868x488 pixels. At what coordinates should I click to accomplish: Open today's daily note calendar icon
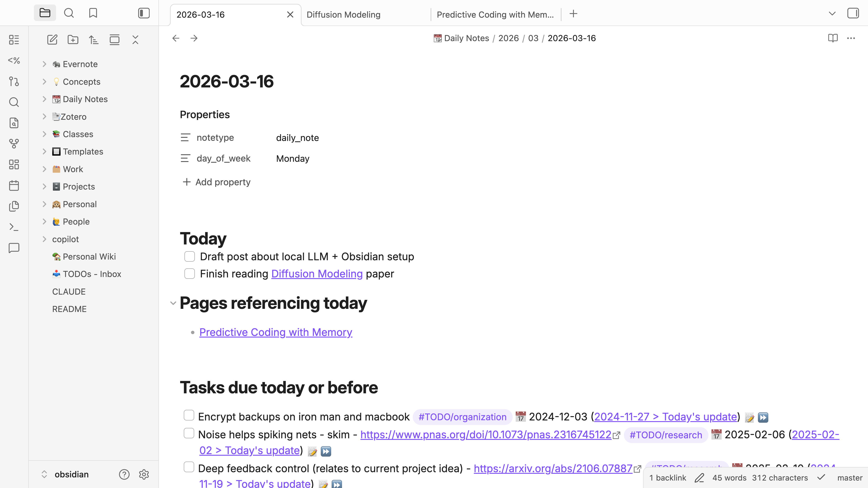pos(14,185)
